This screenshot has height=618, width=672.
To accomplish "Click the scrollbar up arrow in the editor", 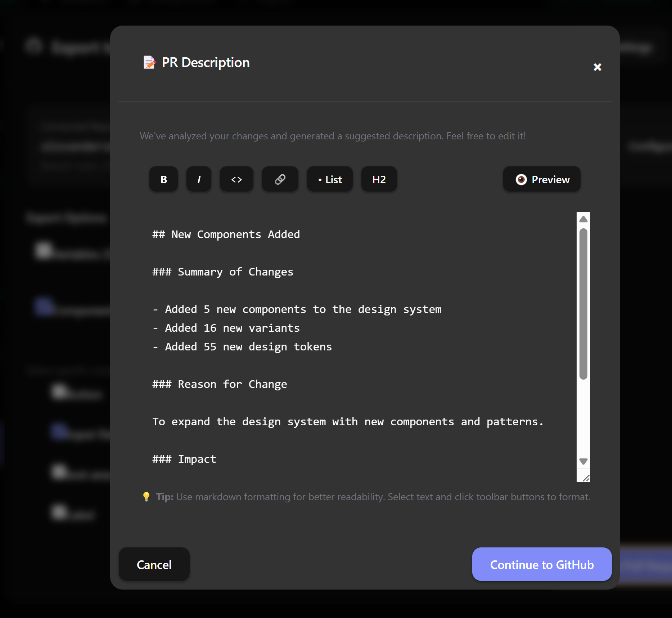I will click(583, 219).
